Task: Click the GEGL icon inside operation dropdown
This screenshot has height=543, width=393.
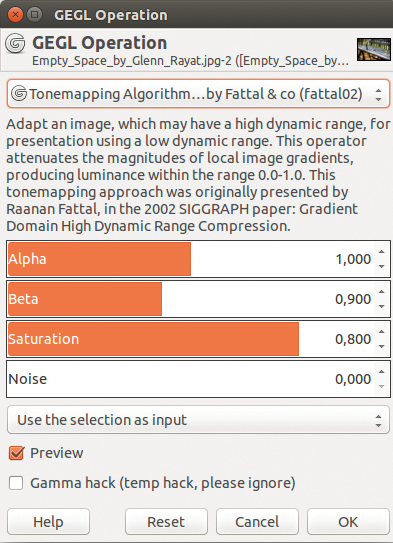Action: 19,94
